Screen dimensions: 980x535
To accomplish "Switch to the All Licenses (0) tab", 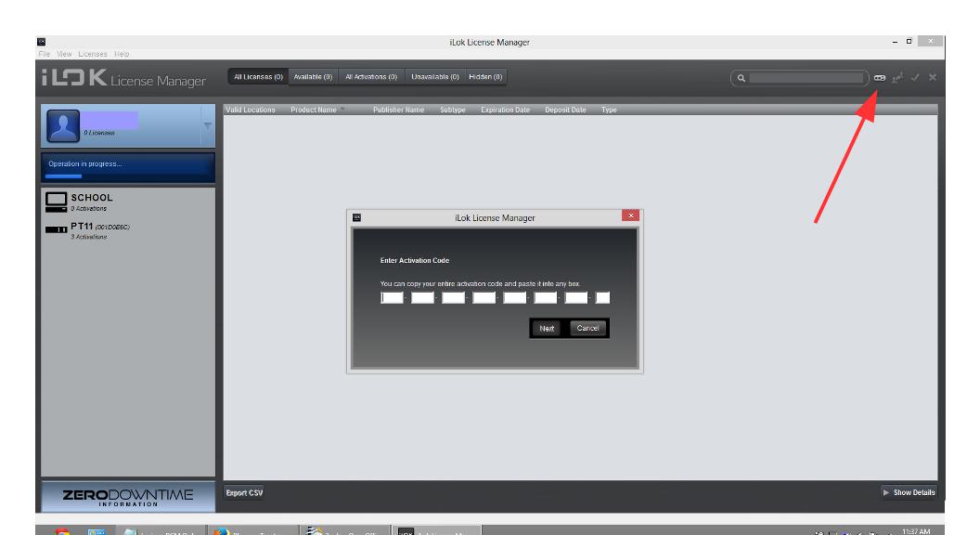I will 258,77.
